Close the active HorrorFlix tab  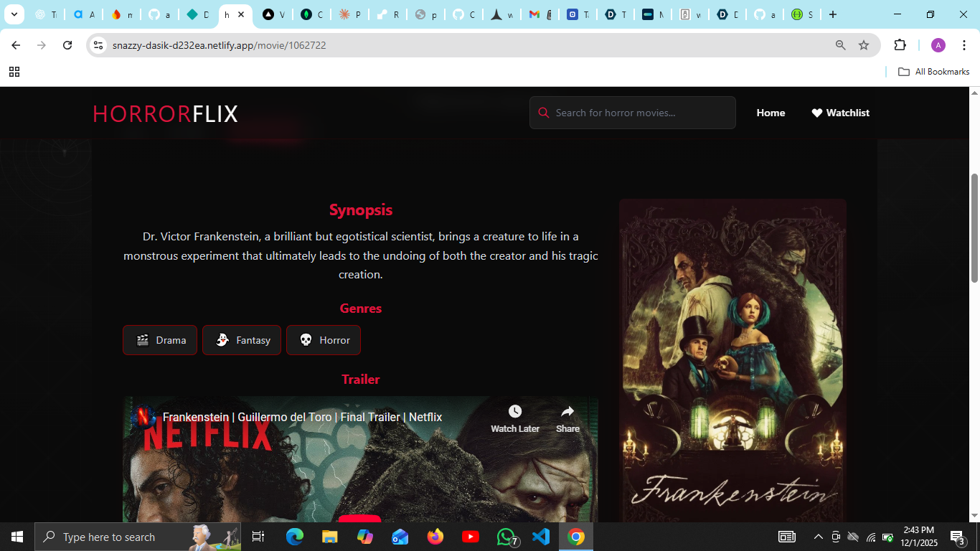tap(241, 14)
